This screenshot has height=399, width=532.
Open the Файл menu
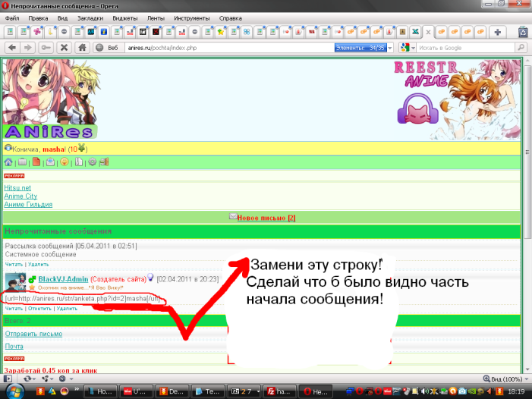click(x=12, y=18)
